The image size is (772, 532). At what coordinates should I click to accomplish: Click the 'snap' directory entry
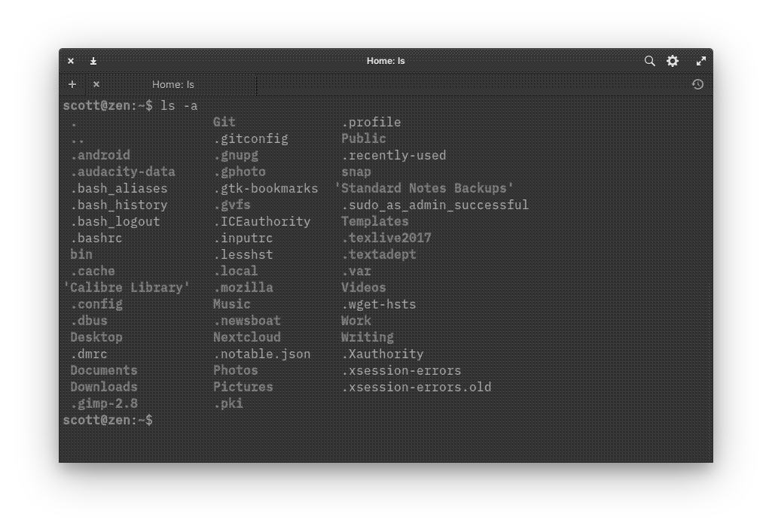356,172
